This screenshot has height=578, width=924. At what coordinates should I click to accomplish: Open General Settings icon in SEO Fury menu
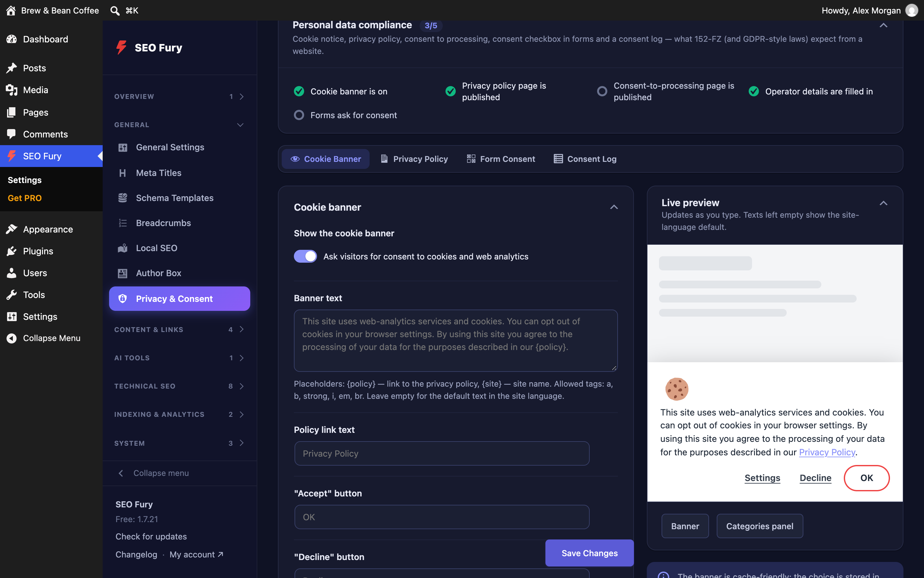click(123, 147)
